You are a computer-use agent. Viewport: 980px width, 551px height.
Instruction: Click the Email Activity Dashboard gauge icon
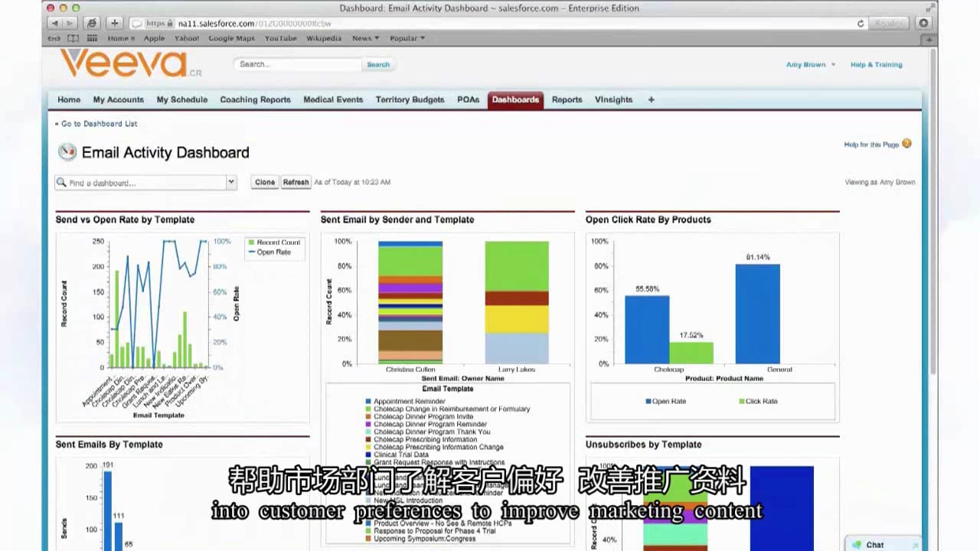click(67, 152)
